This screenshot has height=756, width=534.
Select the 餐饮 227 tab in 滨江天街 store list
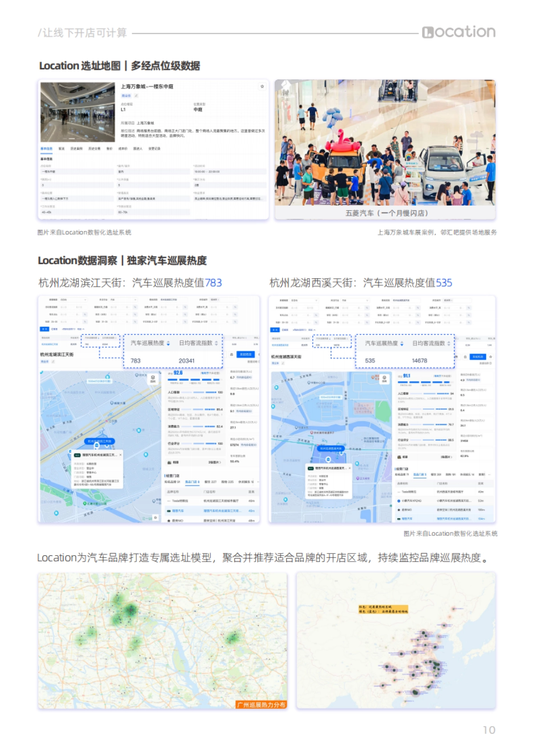pos(210,482)
